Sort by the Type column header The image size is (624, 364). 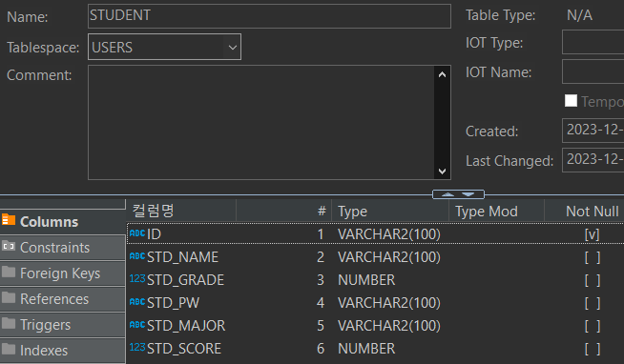(x=390, y=211)
